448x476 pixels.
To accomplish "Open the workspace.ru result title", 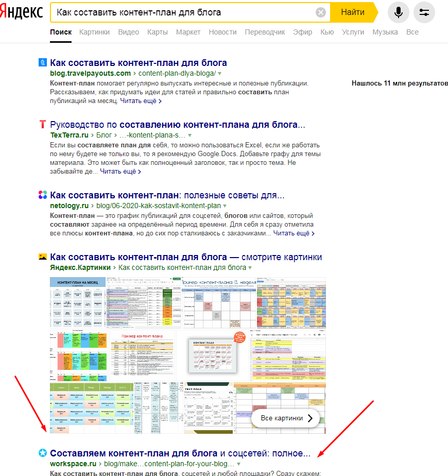I will pyautogui.click(x=180, y=453).
